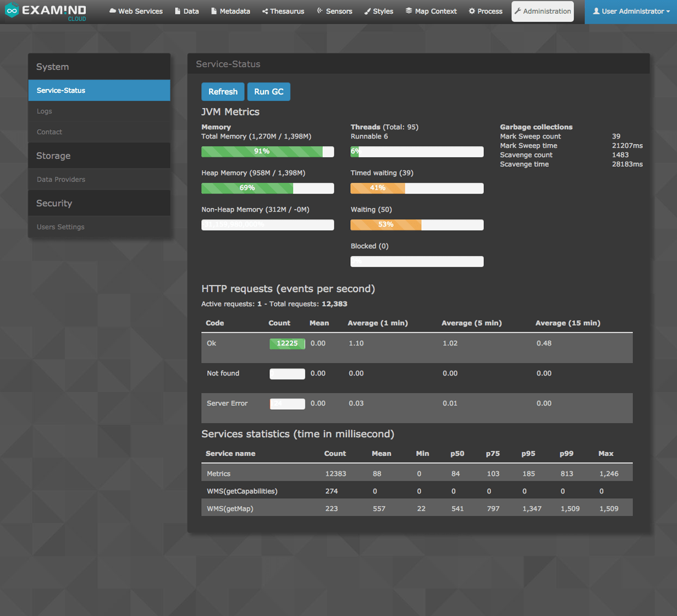This screenshot has height=616, width=677.
Task: Open Logs in the System sidebar
Action: point(45,111)
